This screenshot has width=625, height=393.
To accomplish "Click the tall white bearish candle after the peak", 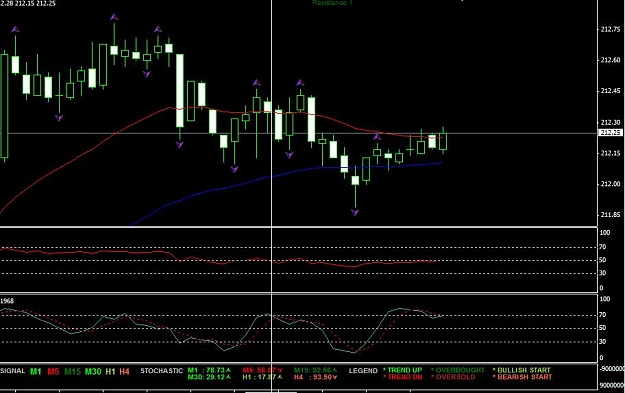I will point(180,91).
